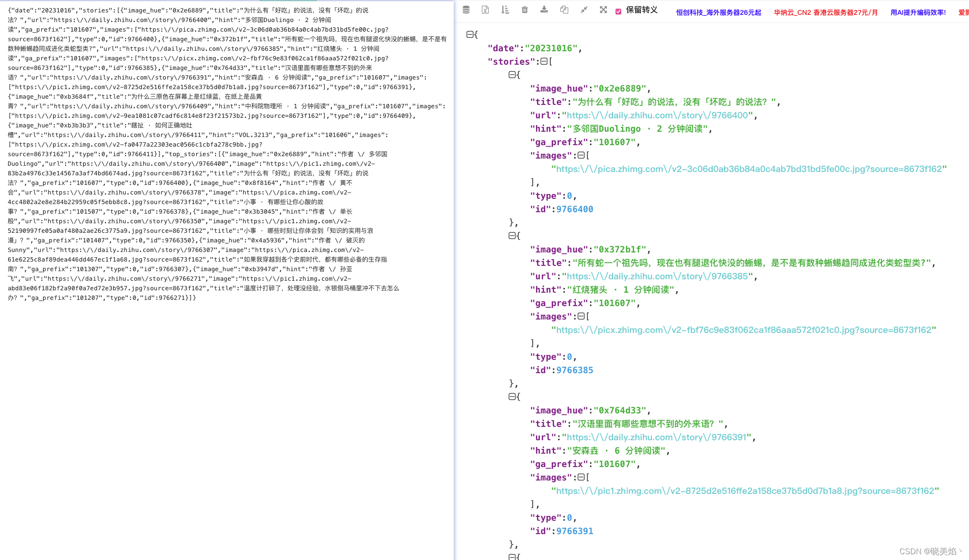Click the type value 0 of story 9766400
The height and width of the screenshot is (560, 969).
570,196
